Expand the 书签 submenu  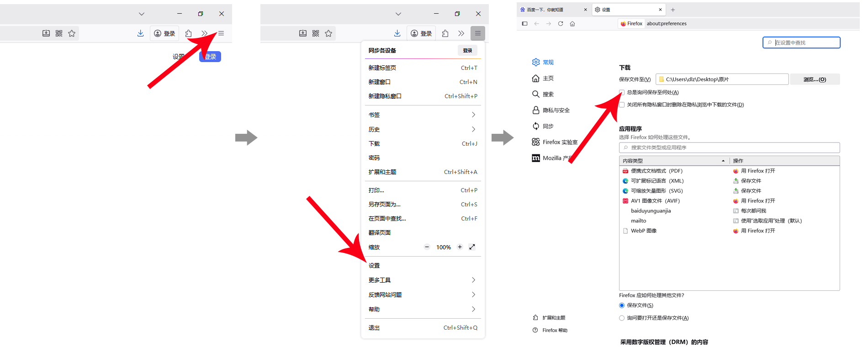(x=423, y=115)
